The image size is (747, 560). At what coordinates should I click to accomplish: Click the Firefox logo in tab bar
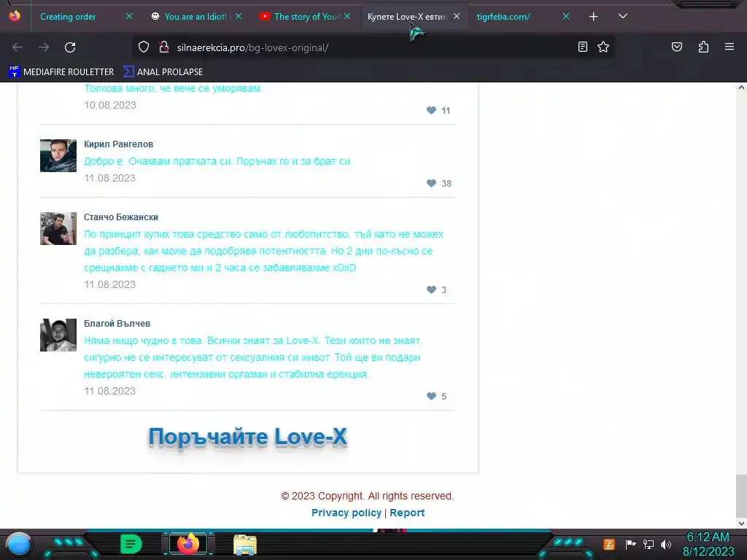[x=15, y=16]
